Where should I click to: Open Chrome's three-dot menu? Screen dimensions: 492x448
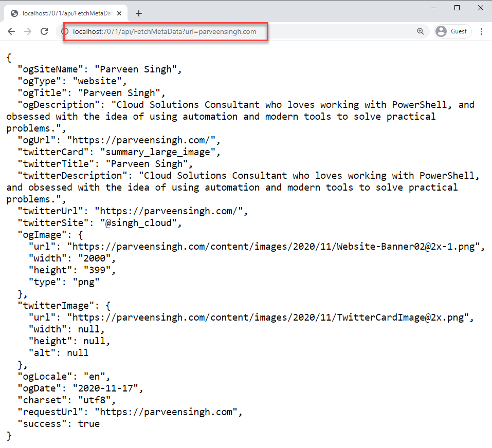(x=481, y=31)
